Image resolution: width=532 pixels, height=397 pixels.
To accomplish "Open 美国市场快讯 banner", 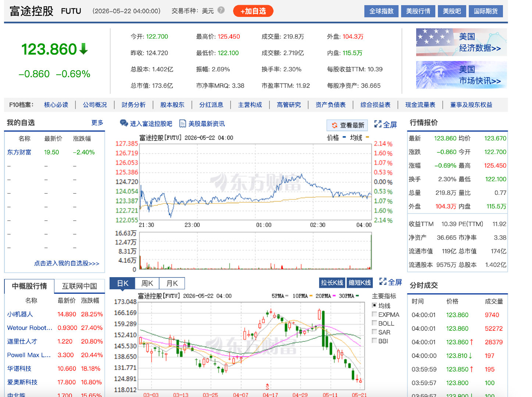I will point(461,75).
